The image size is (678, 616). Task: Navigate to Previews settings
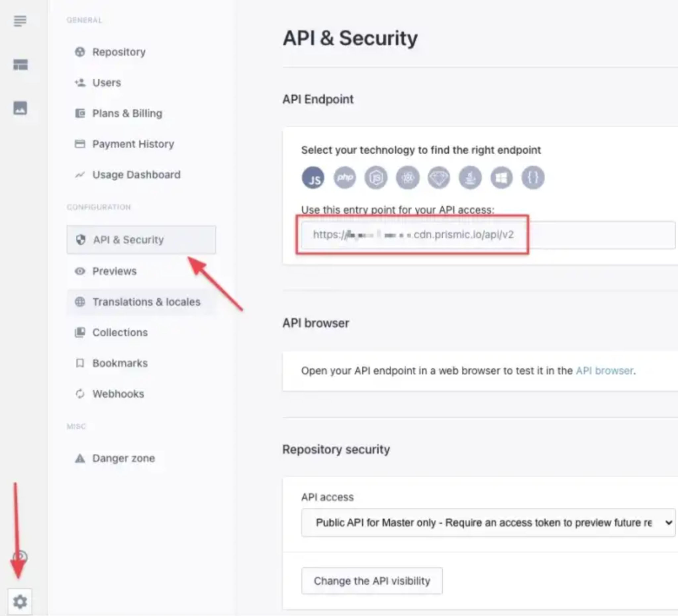(115, 271)
